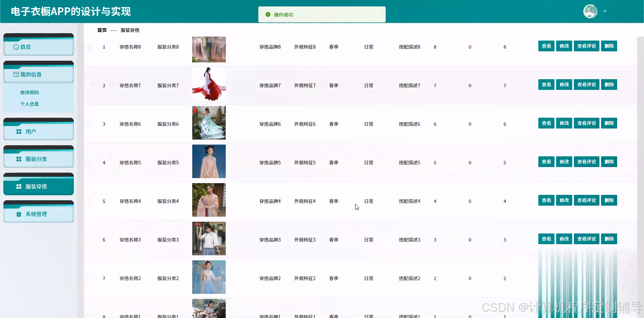The height and width of the screenshot is (318, 644).
Task: View row 穿搭名称6 with 查看
Action: [x=546, y=123]
